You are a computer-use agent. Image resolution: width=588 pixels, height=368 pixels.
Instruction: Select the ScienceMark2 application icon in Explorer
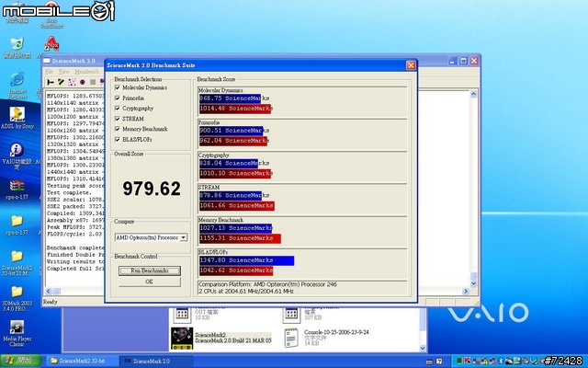click(182, 338)
